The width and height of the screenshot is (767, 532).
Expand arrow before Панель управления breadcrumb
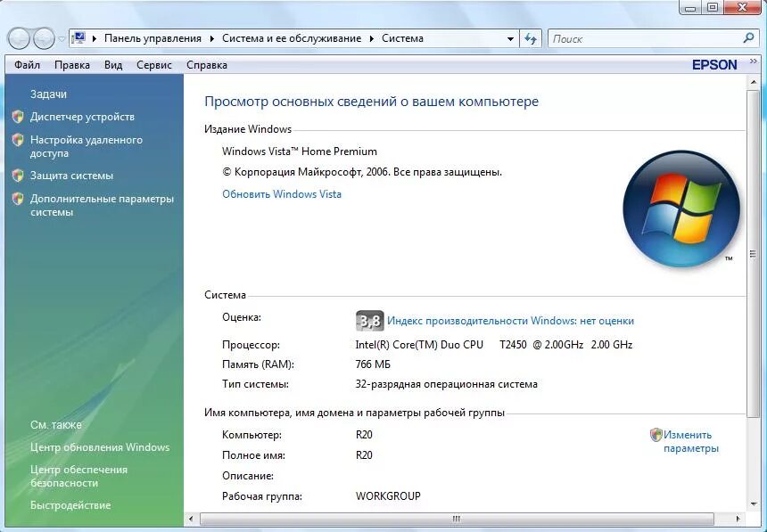tap(95, 38)
